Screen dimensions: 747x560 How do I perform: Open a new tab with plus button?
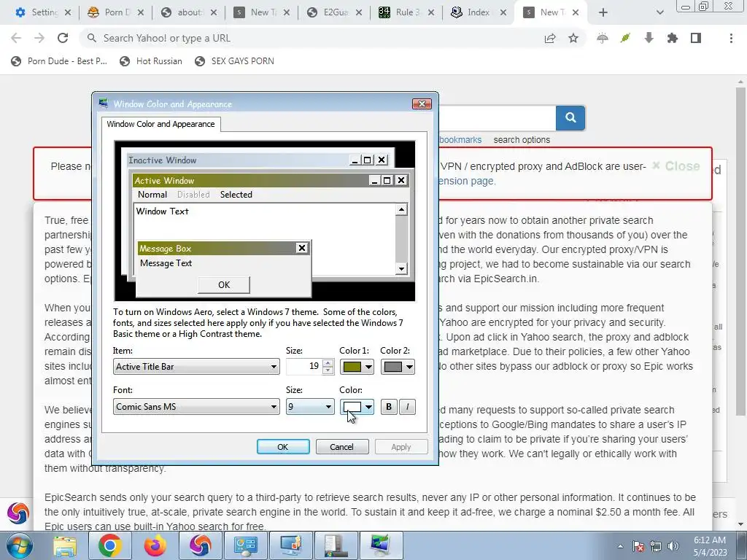603,12
